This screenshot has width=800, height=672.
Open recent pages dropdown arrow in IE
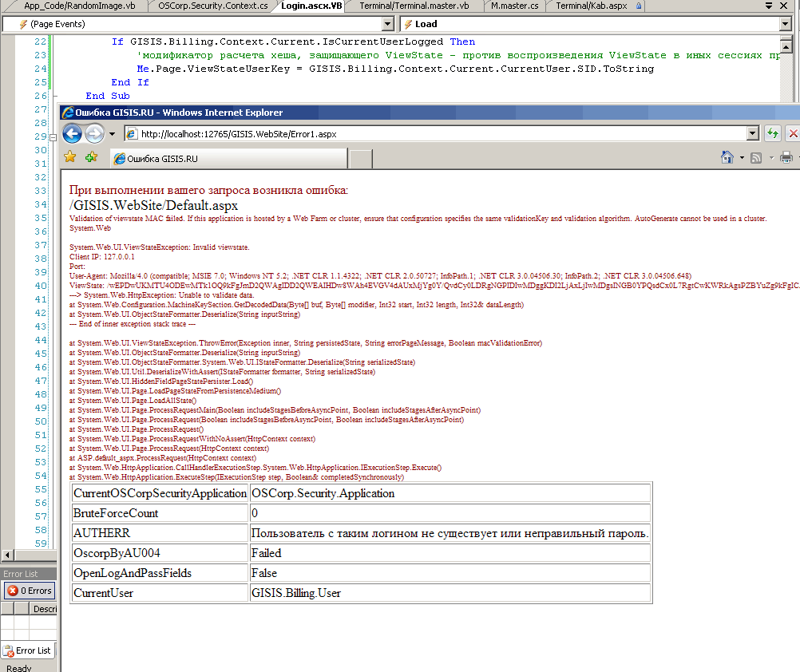click(x=112, y=134)
